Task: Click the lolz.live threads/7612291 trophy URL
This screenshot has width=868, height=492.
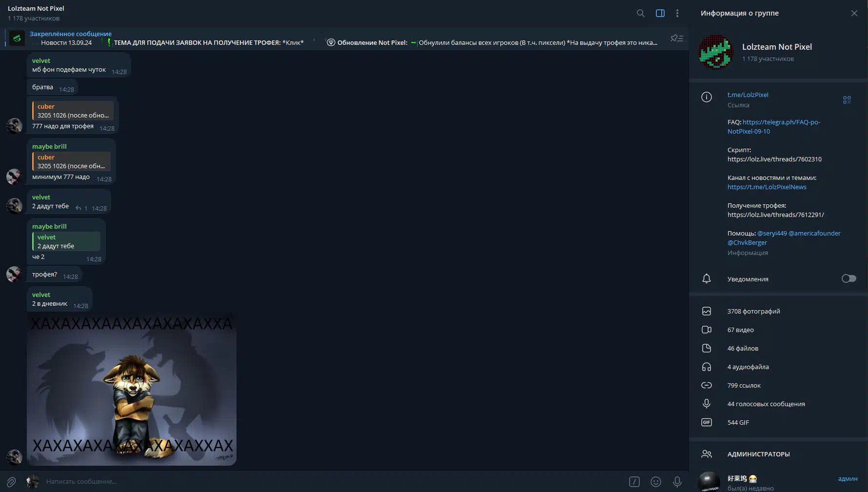Action: coord(776,215)
